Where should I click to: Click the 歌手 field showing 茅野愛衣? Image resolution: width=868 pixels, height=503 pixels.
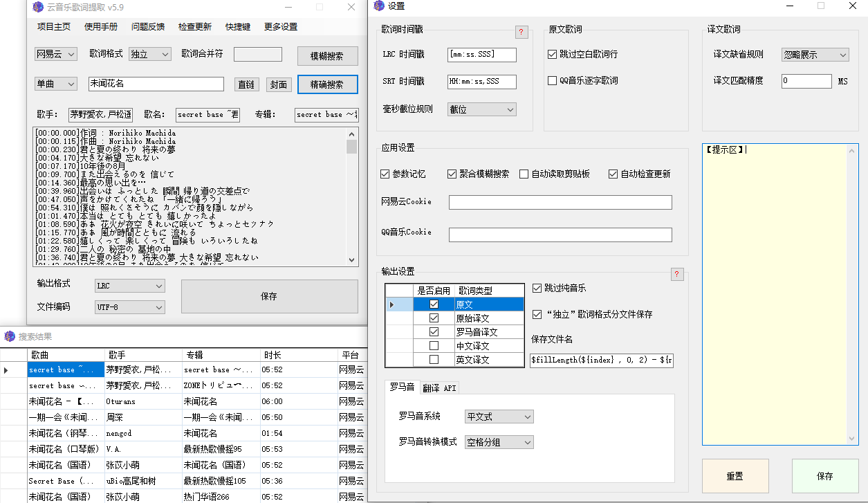point(101,115)
